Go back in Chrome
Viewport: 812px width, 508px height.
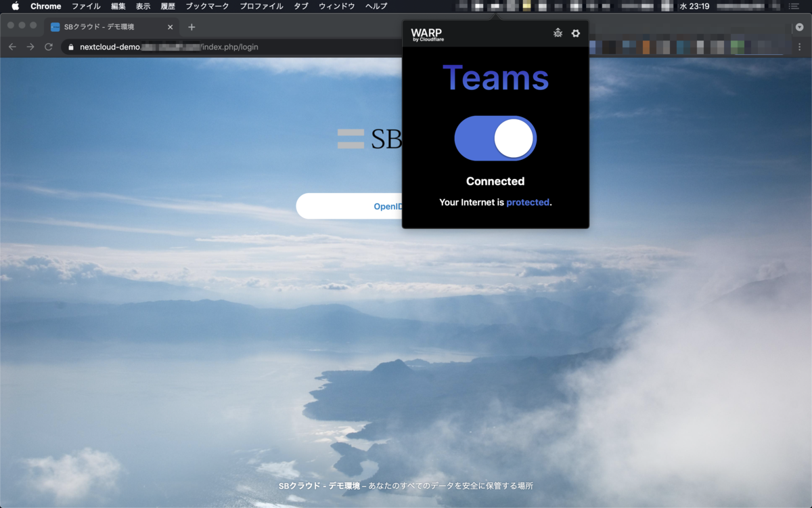[x=12, y=47]
